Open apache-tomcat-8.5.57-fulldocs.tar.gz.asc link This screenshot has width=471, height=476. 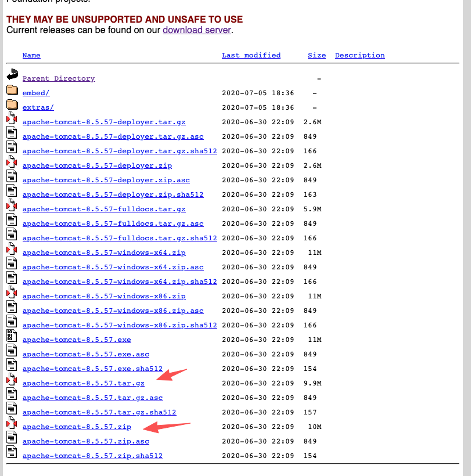(x=113, y=223)
